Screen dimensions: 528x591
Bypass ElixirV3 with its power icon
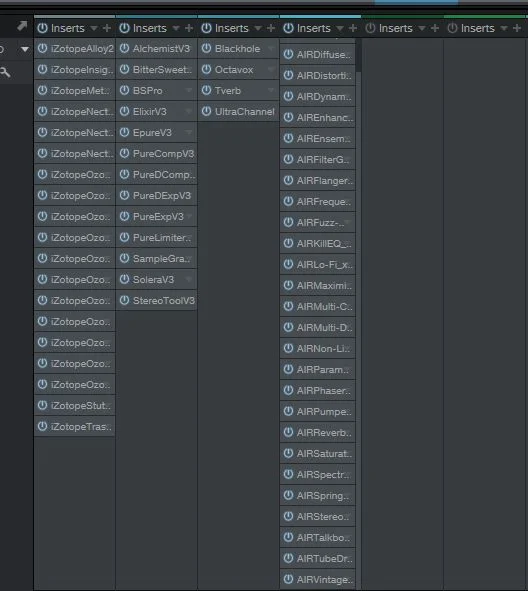pyautogui.click(x=124, y=112)
